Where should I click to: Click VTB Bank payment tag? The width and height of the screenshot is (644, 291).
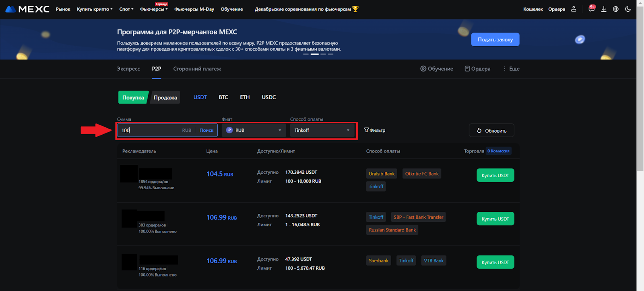coord(433,260)
